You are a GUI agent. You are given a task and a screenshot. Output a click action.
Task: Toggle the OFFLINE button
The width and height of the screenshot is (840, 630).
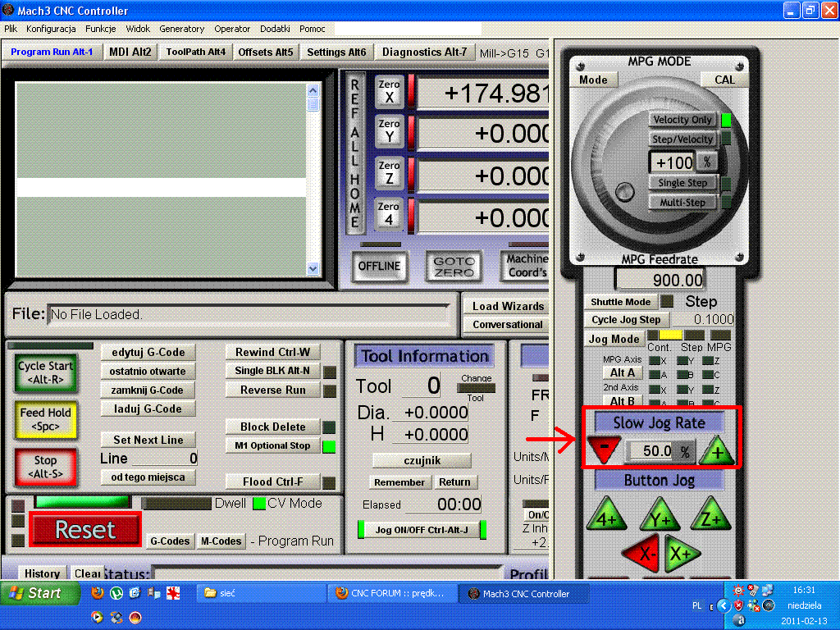click(x=379, y=267)
